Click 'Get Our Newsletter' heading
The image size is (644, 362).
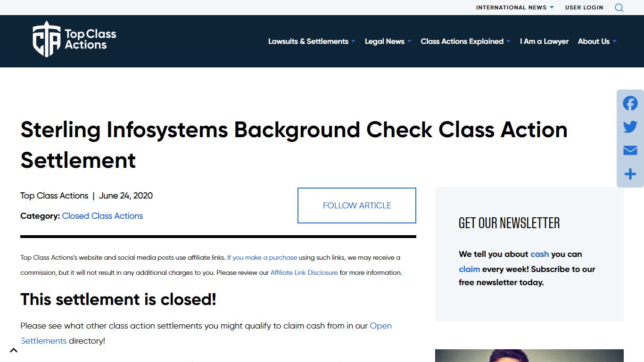tap(509, 223)
